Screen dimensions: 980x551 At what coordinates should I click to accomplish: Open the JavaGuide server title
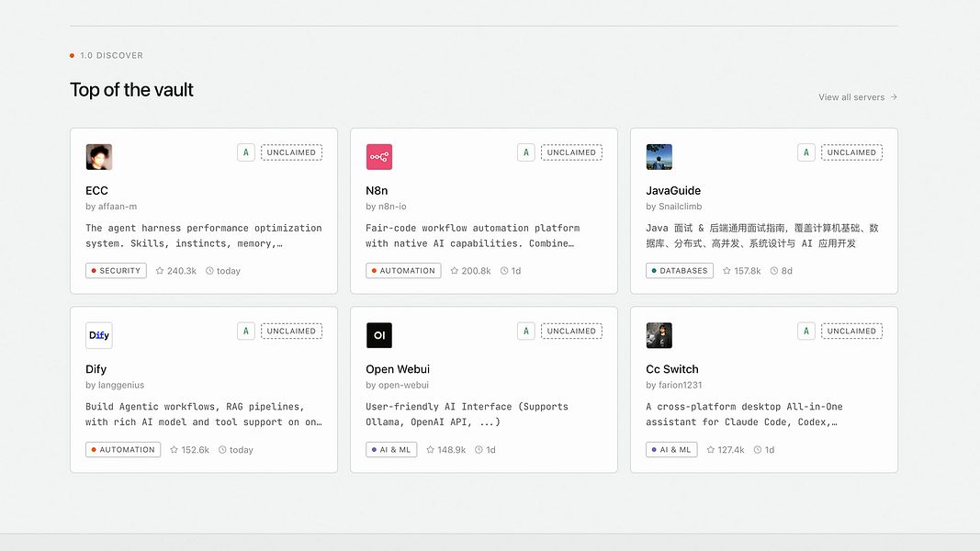(673, 190)
